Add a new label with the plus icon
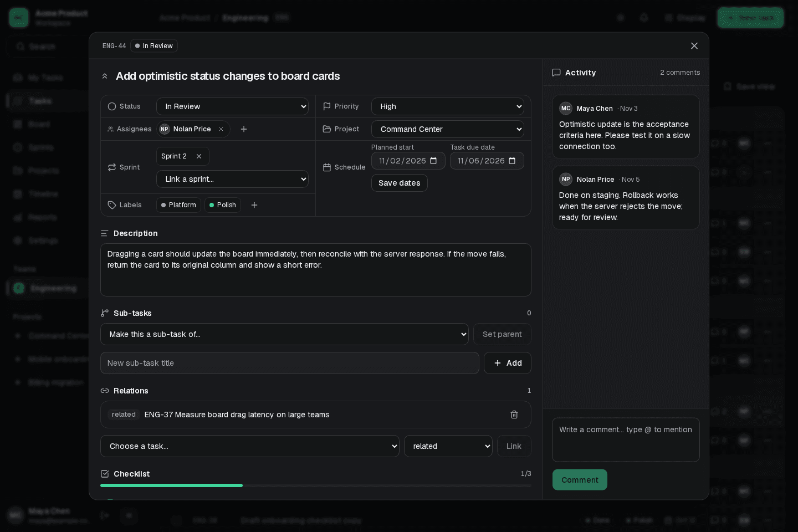 pos(254,205)
